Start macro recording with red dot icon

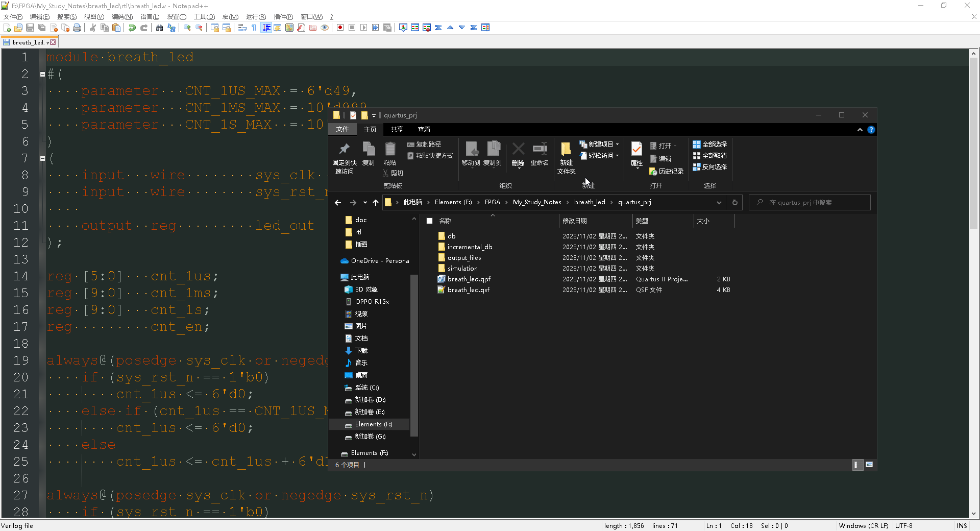tap(340, 28)
